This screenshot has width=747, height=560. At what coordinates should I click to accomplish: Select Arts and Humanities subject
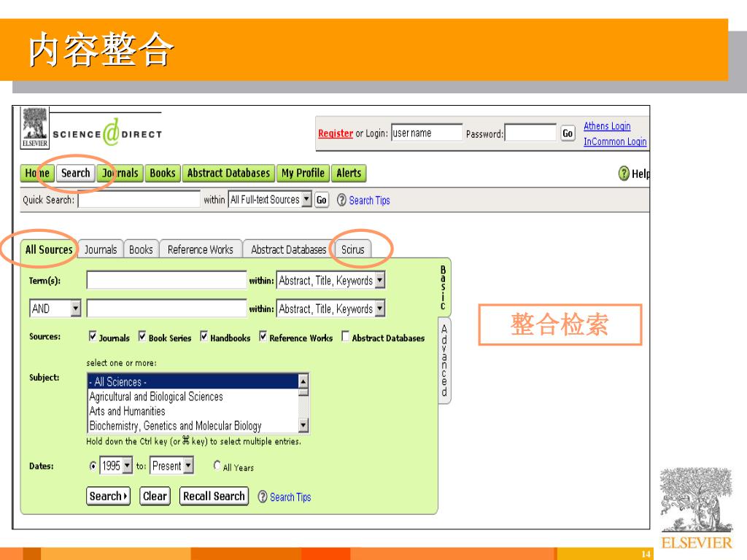[193, 411]
